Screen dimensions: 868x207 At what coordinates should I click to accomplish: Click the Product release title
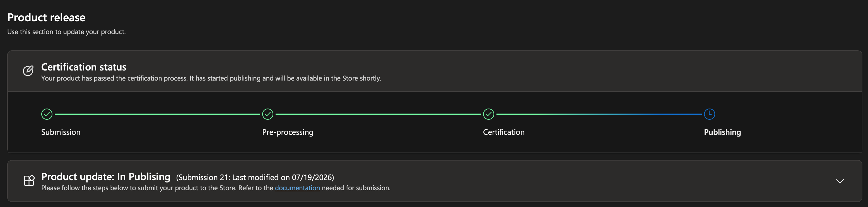46,17
